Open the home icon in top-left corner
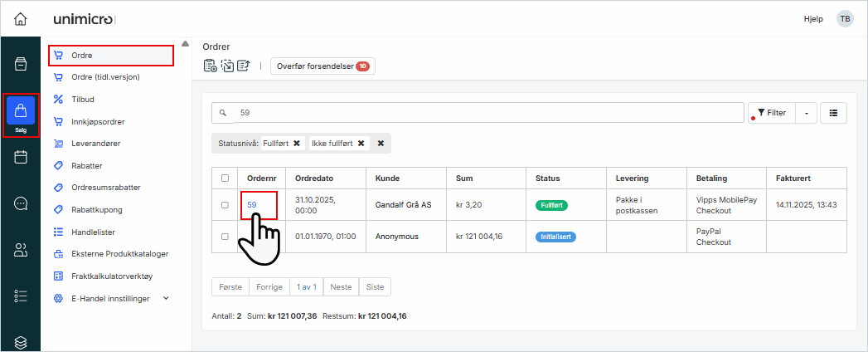The image size is (868, 352). pos(21,18)
